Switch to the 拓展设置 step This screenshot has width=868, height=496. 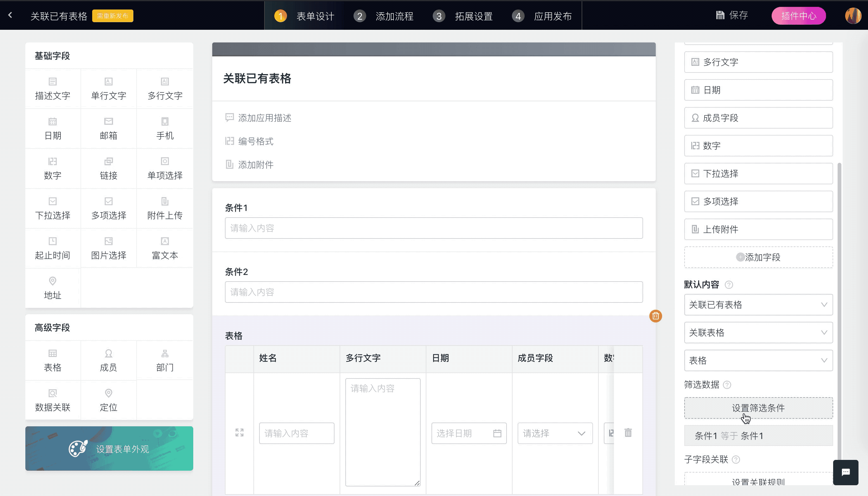click(463, 16)
